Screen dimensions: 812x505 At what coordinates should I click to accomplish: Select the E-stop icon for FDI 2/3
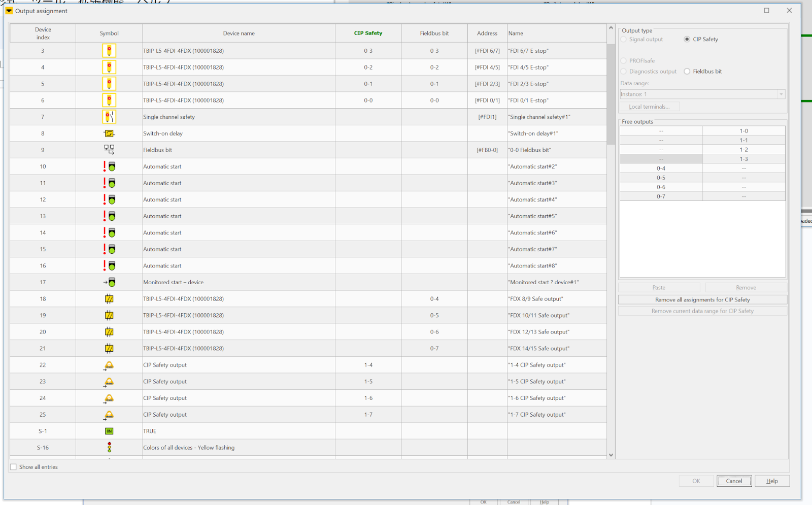(x=109, y=83)
